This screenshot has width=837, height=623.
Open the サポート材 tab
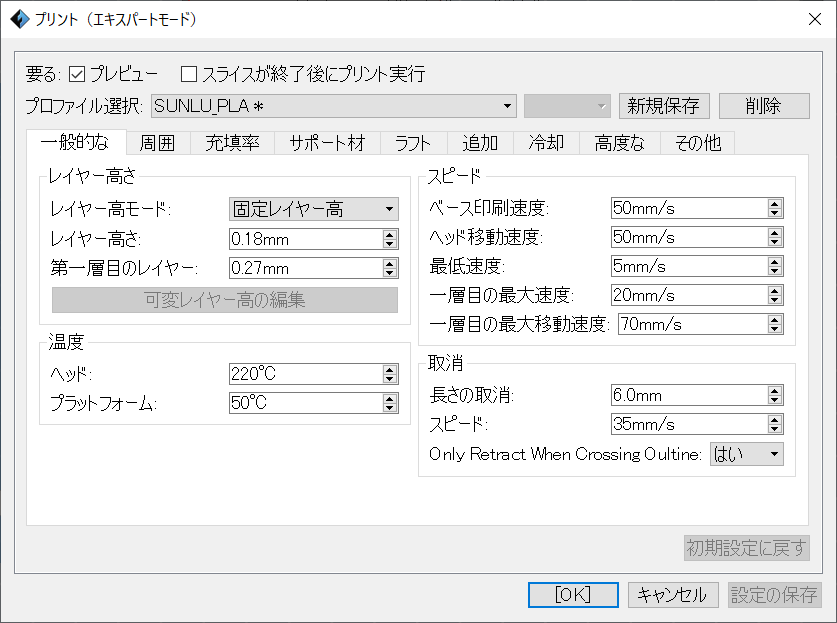(327, 143)
